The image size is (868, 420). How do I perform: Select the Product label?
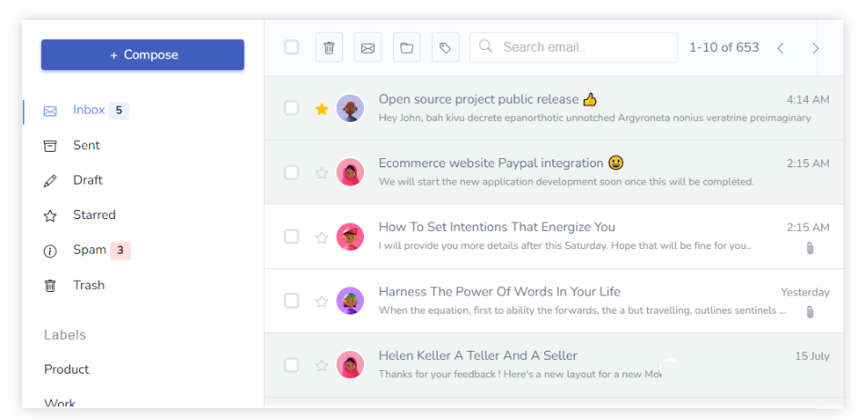(66, 369)
